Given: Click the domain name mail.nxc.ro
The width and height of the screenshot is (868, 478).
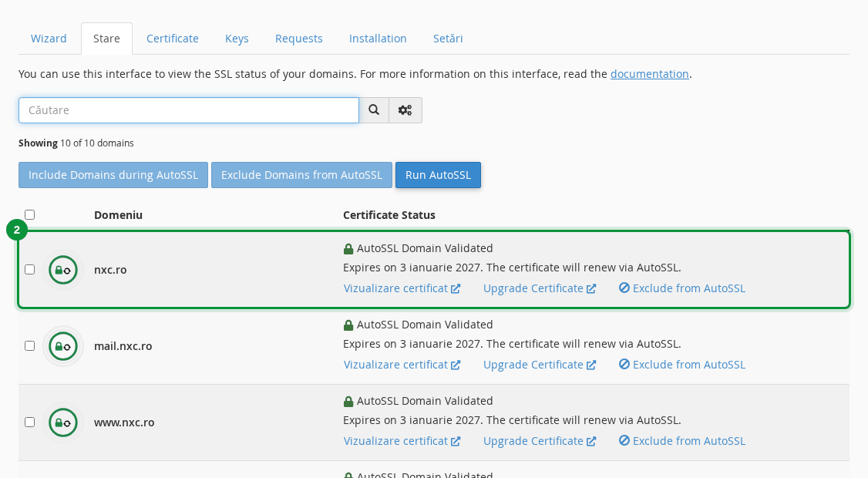Looking at the screenshot, I should coord(123,346).
